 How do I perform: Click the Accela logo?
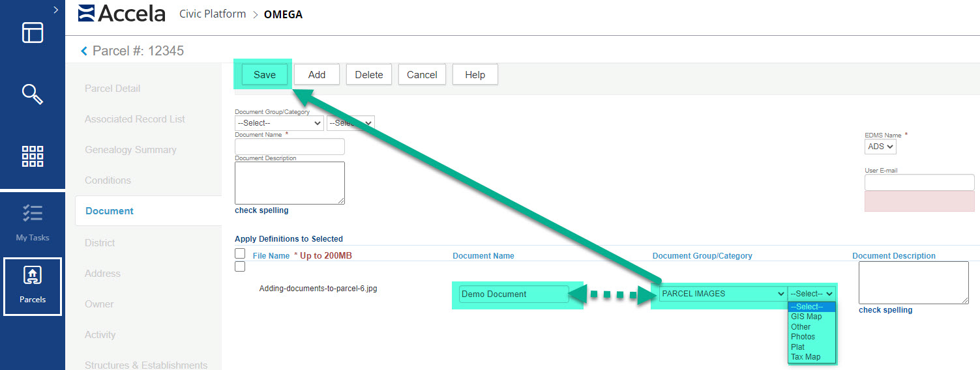pyautogui.click(x=122, y=14)
